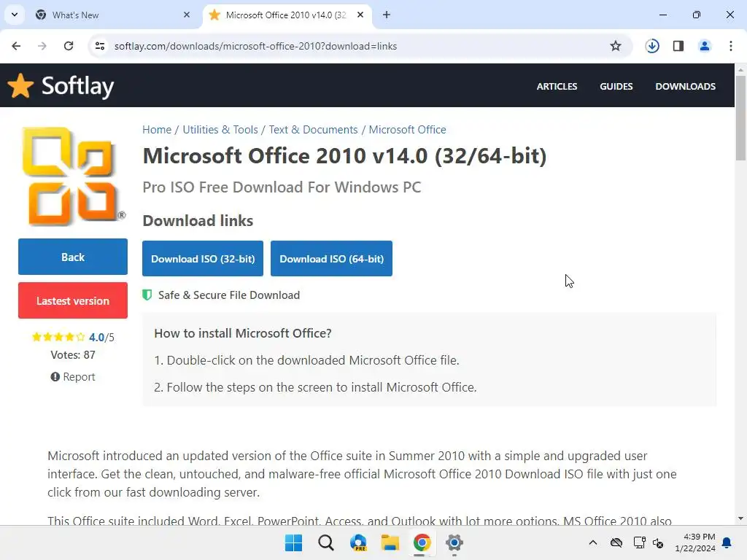Screen dimensions: 747x560
Task: Click Download ISO (32-bit) button
Action: pyautogui.click(x=203, y=259)
